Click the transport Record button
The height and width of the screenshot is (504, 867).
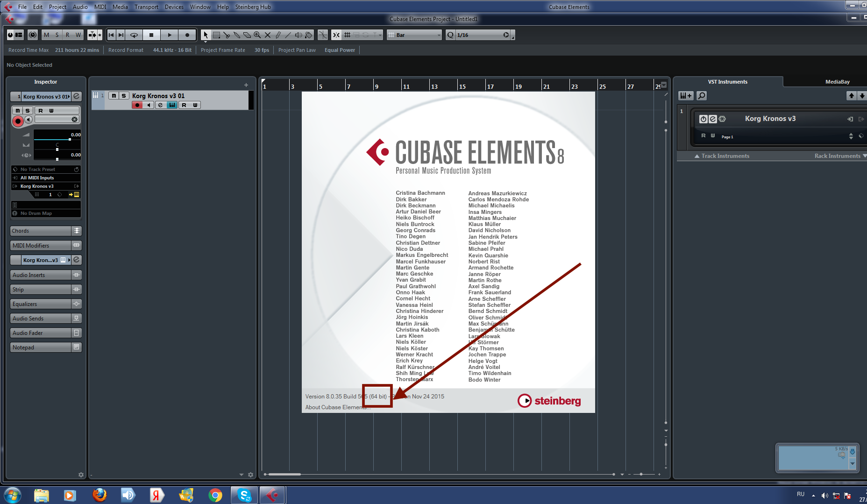click(187, 35)
